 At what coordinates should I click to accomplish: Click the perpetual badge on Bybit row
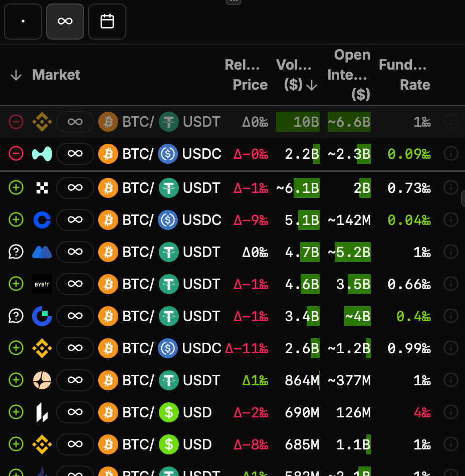(x=75, y=284)
